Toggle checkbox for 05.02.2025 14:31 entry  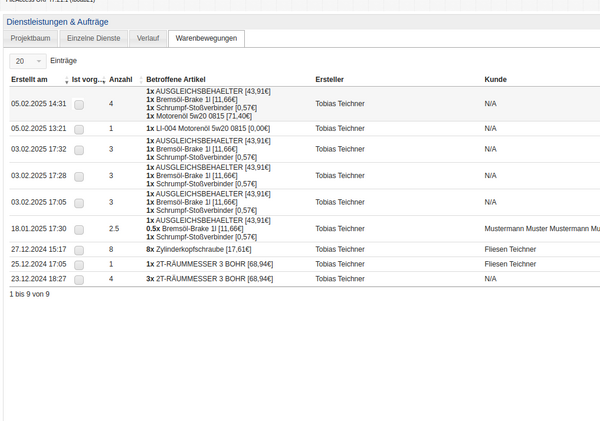point(79,104)
